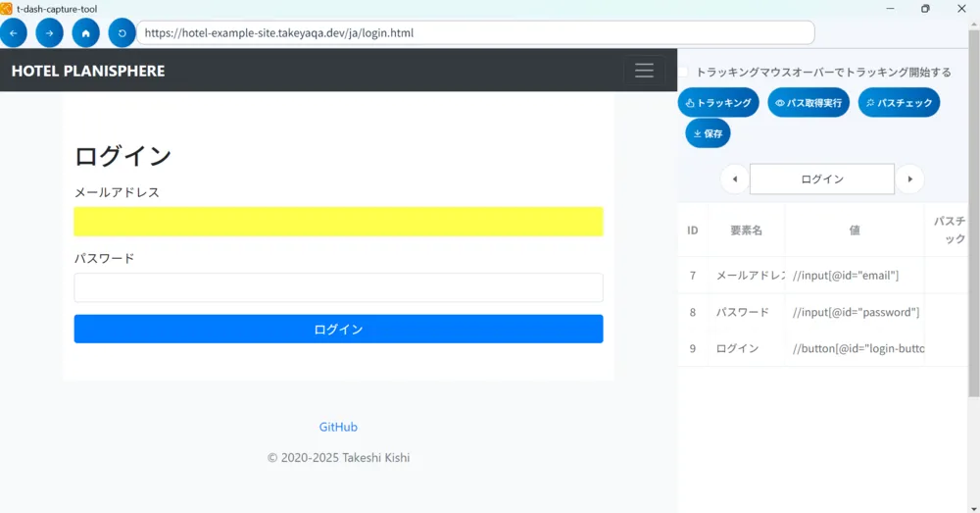The height and width of the screenshot is (513, 980).
Task: Go to home with the house icon
Action: click(x=85, y=32)
